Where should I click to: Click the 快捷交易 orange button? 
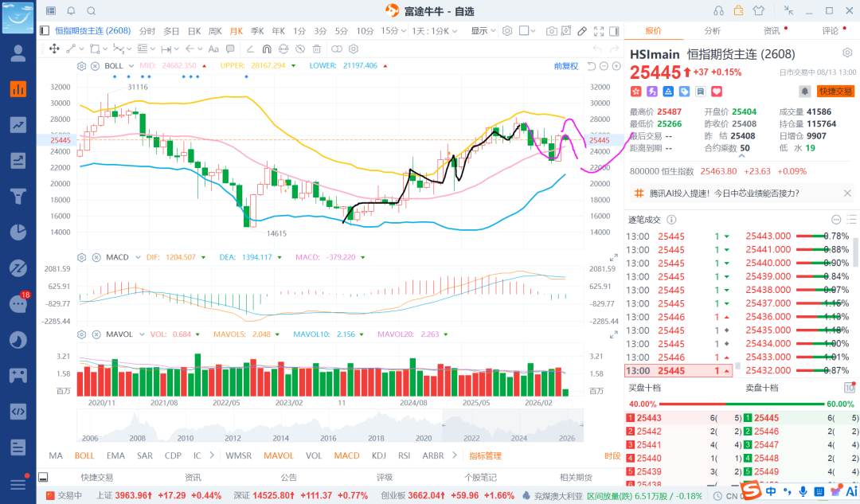click(x=835, y=92)
